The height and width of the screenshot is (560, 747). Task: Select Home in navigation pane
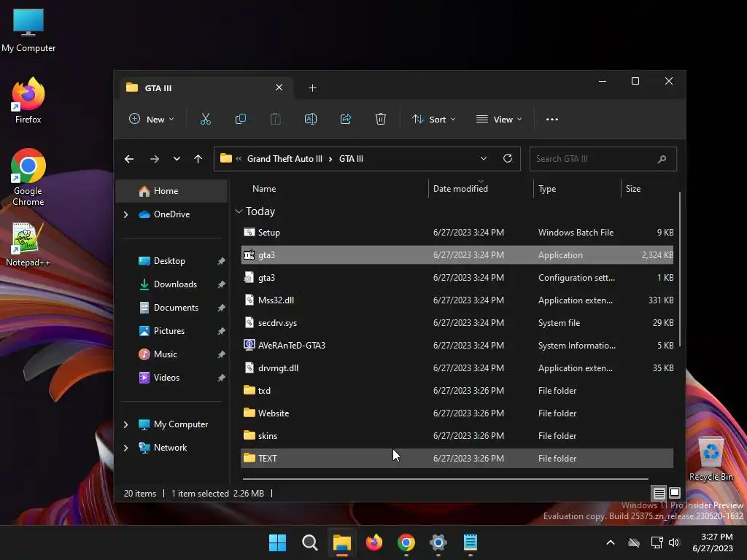pyautogui.click(x=171, y=191)
